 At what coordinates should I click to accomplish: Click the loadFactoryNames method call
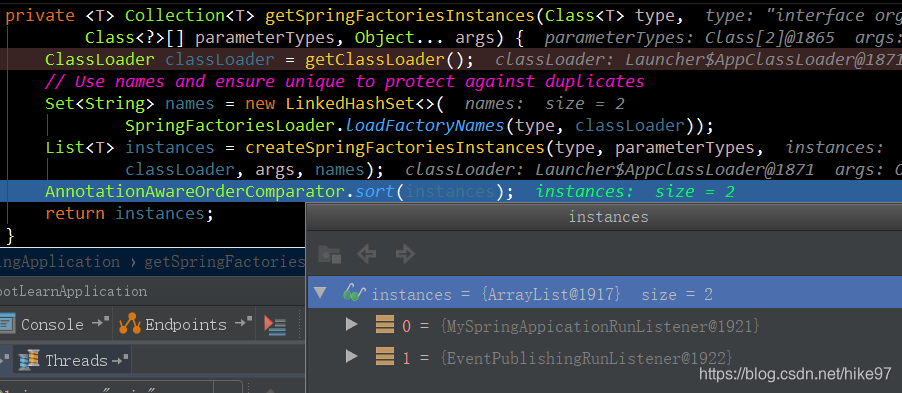pos(426,125)
